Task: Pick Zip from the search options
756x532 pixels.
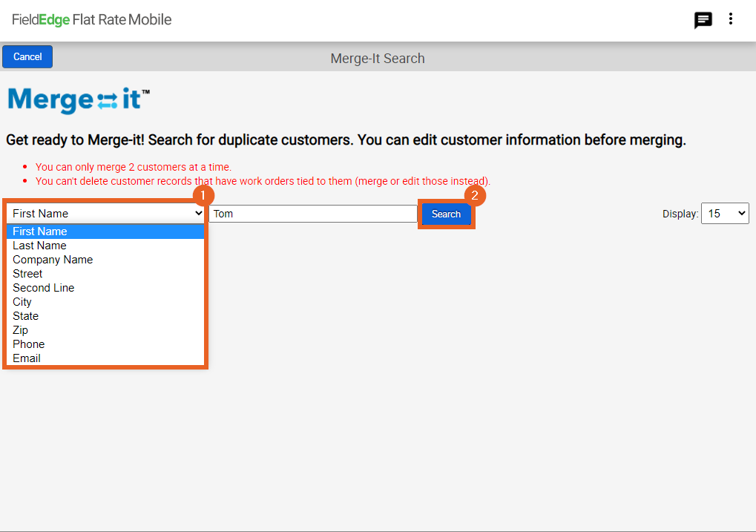Action: click(x=20, y=330)
